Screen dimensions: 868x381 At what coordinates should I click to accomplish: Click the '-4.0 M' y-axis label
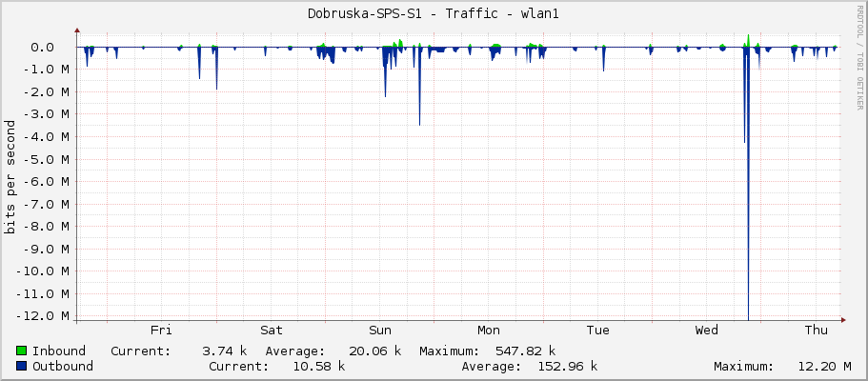click(47, 137)
